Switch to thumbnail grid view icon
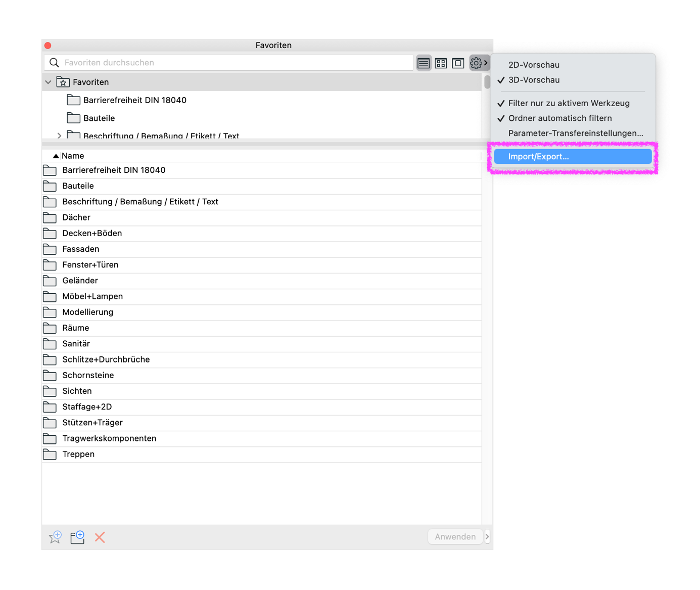The width and height of the screenshot is (700, 590). [x=441, y=63]
